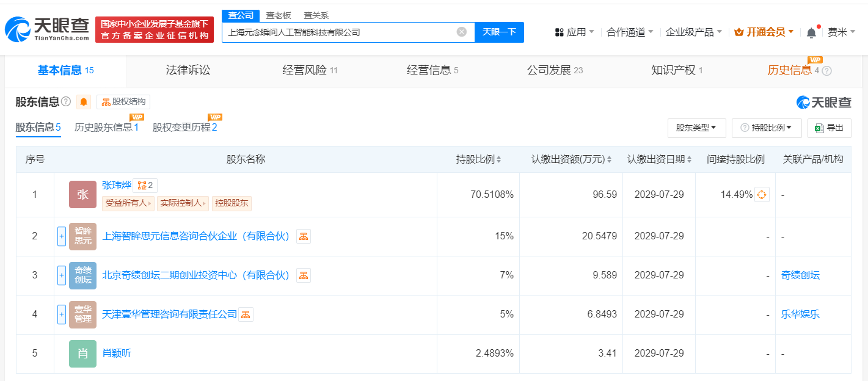Switch to 基本信息 tab

coord(66,71)
